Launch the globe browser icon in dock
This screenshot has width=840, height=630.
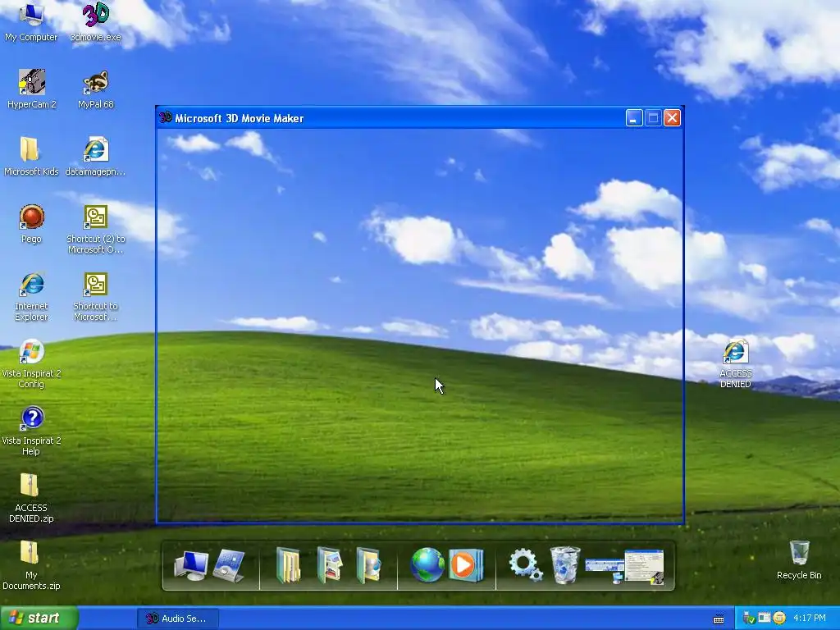coord(427,564)
